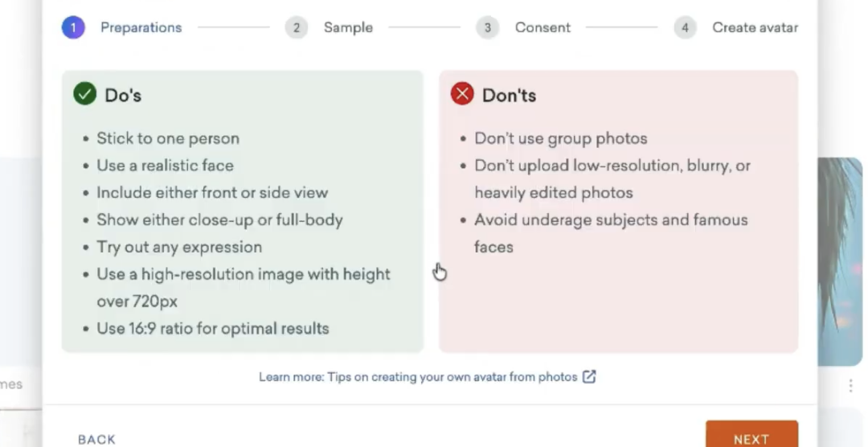Open the avatar creation tips link
Viewport: 868px width, 447px height.
pos(418,376)
